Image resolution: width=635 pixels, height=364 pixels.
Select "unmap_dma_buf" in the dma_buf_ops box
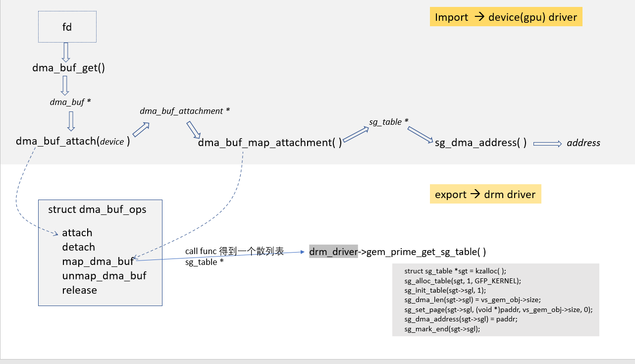(x=104, y=275)
